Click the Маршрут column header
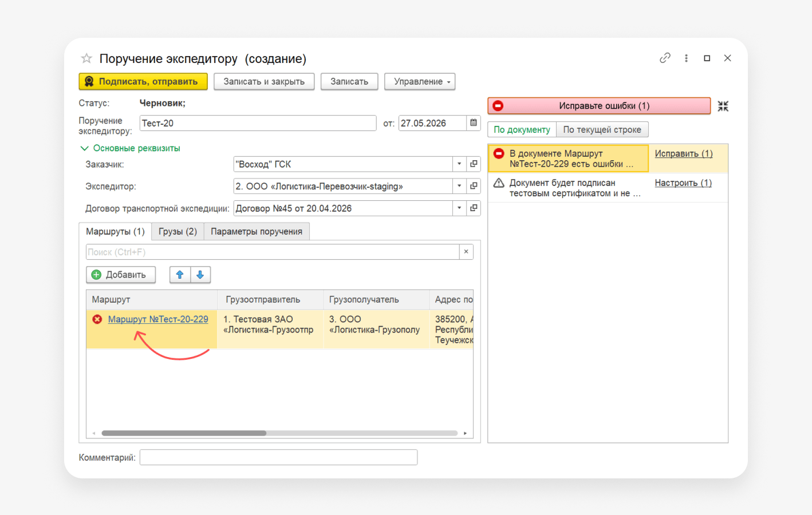 [152, 299]
